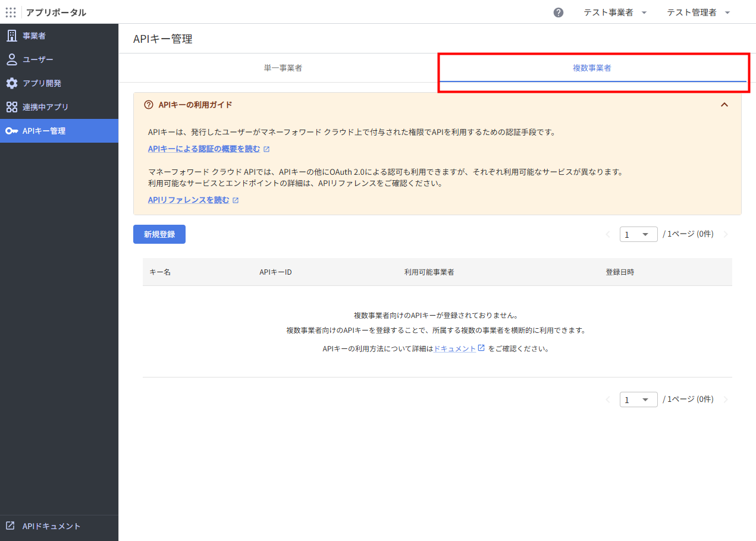Click the ユーザー person icon in sidebar
This screenshot has width=756, height=541.
12,59
